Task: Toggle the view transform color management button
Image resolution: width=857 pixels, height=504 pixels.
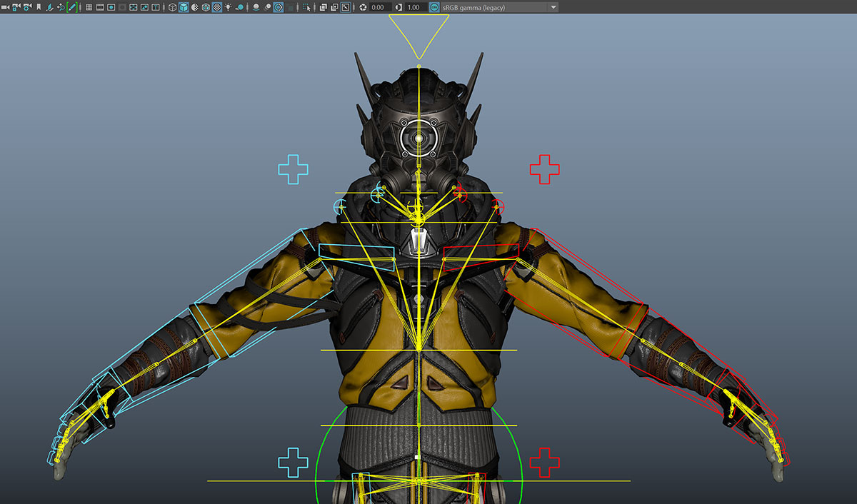Action: coord(433,7)
